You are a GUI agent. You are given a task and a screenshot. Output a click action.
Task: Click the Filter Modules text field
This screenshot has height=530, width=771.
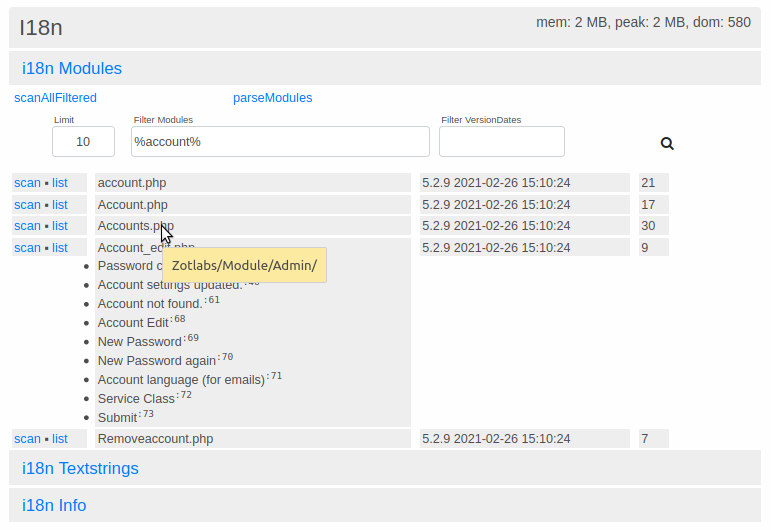click(280, 142)
